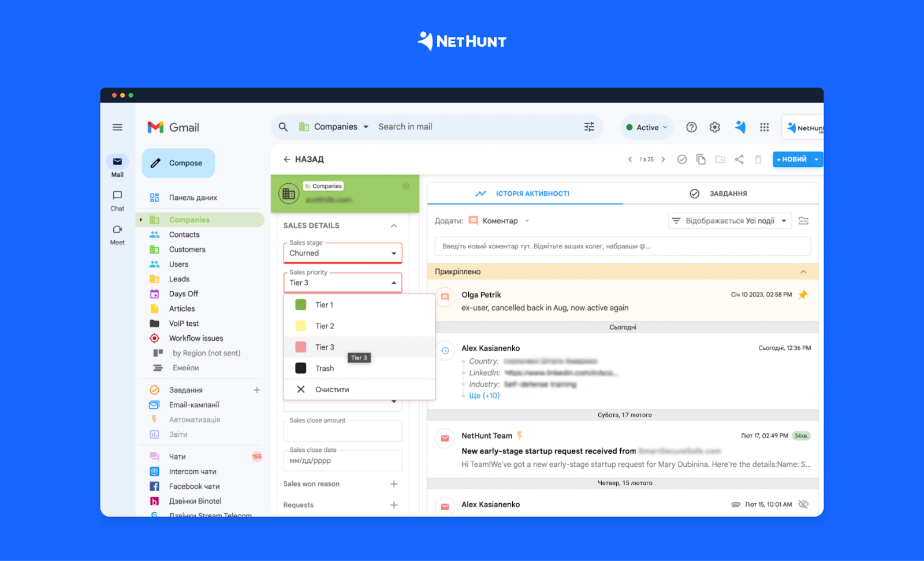Open the Відображається Усі події filter dropdown
This screenshot has width=924, height=561.
[x=729, y=221]
